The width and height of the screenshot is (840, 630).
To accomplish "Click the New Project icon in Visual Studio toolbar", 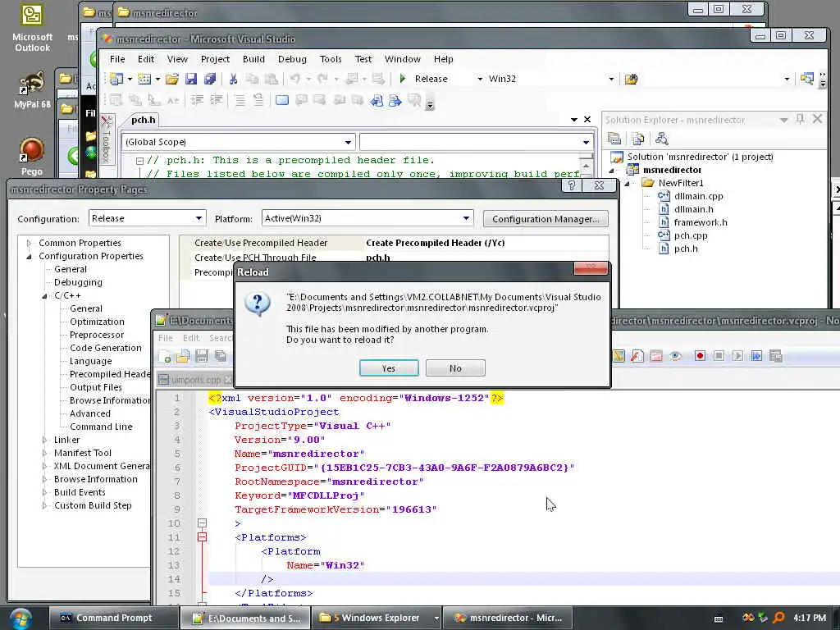I will click(x=116, y=80).
